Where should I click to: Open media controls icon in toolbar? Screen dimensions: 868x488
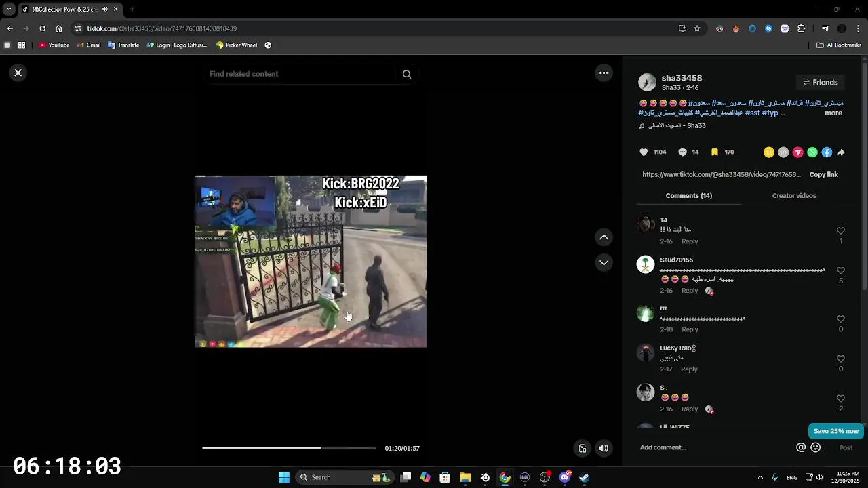(x=825, y=28)
